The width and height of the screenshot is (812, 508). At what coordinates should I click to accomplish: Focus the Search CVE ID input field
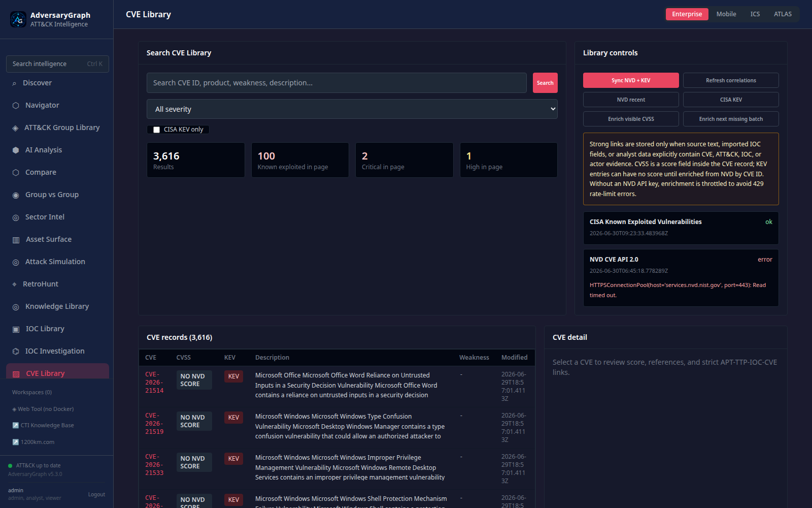click(x=336, y=83)
